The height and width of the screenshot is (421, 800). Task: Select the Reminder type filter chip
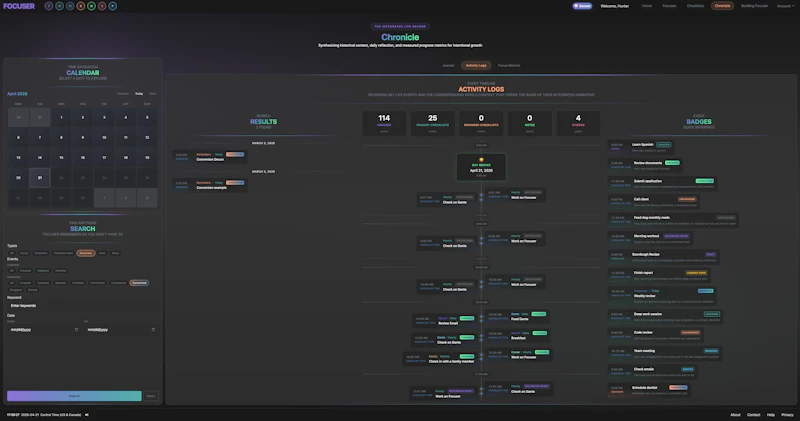click(x=86, y=253)
